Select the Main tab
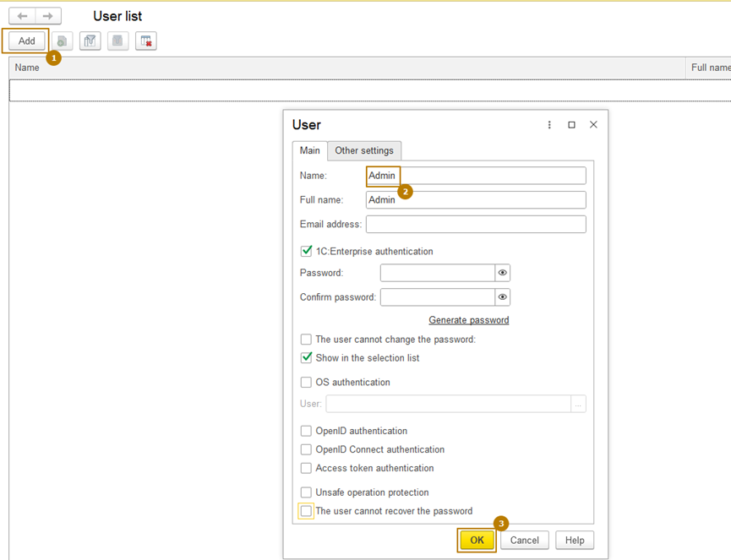 pos(309,150)
